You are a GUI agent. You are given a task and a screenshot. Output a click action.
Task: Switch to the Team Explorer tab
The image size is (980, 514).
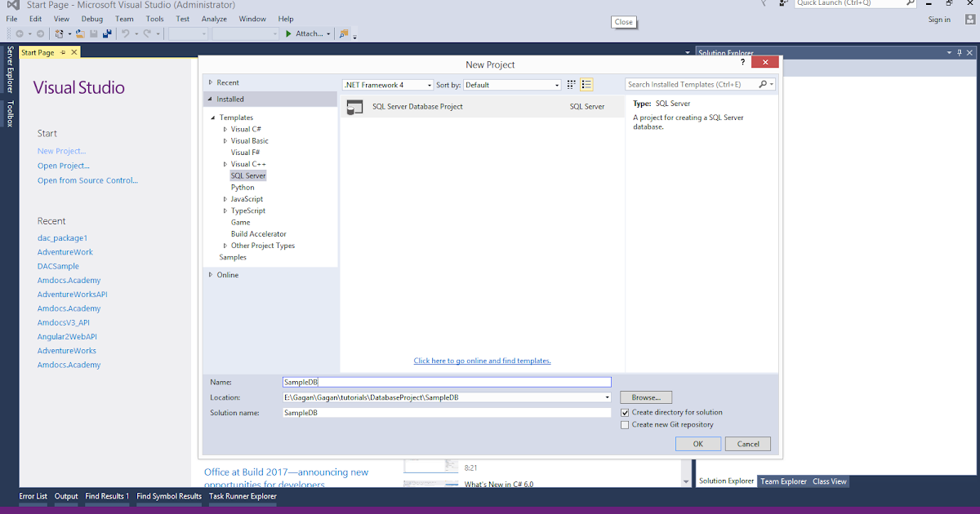(x=782, y=481)
